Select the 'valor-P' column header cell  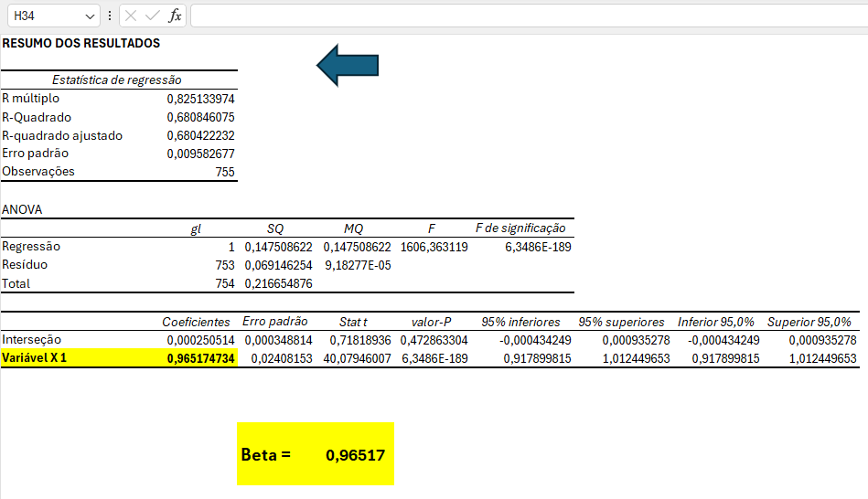pyautogui.click(x=432, y=322)
